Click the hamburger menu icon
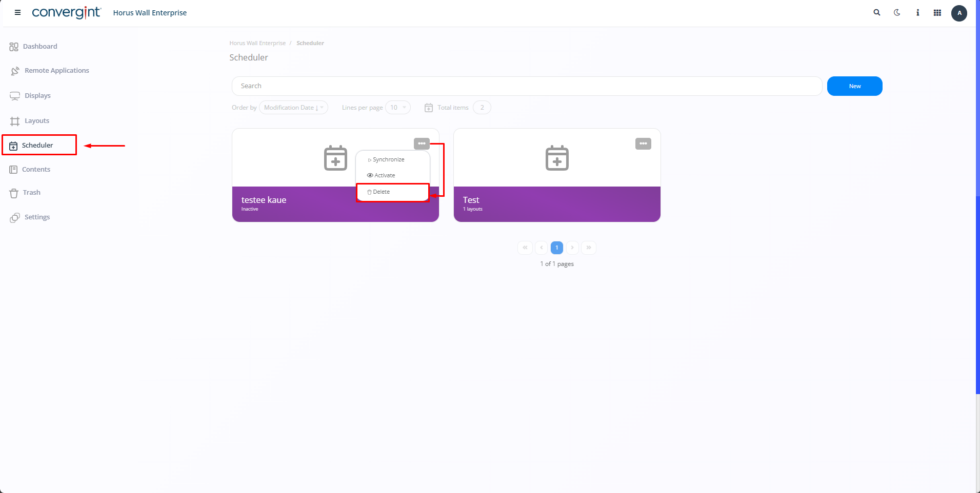Screen dimensions: 980x493 point(17,13)
